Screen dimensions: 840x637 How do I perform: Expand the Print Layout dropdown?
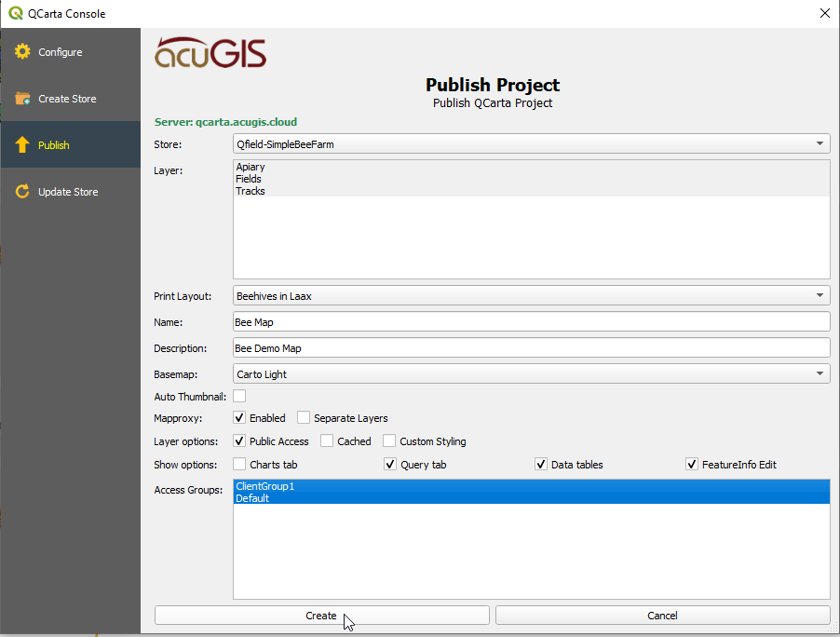click(x=531, y=296)
